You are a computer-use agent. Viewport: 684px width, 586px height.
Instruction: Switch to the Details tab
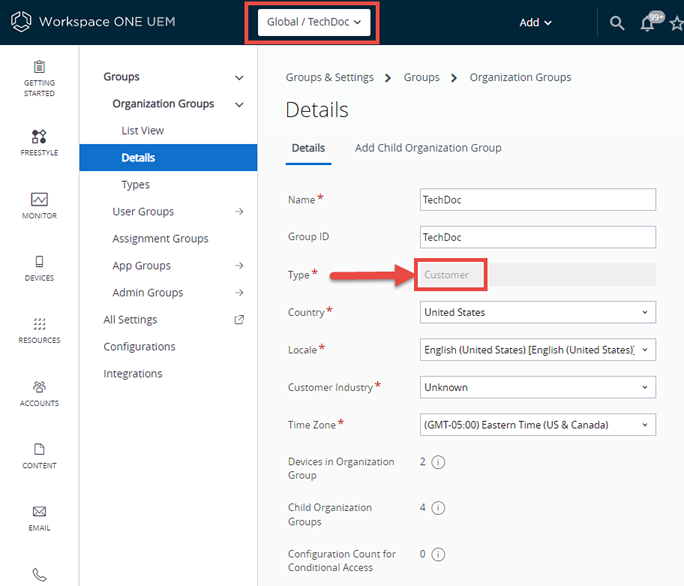308,148
